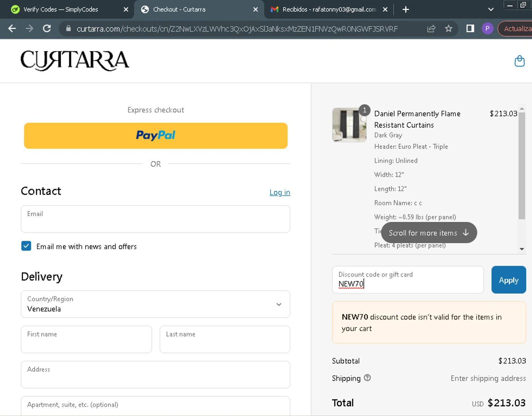Click the browser forward arrow
The image size is (532, 416).
pyautogui.click(x=29, y=29)
